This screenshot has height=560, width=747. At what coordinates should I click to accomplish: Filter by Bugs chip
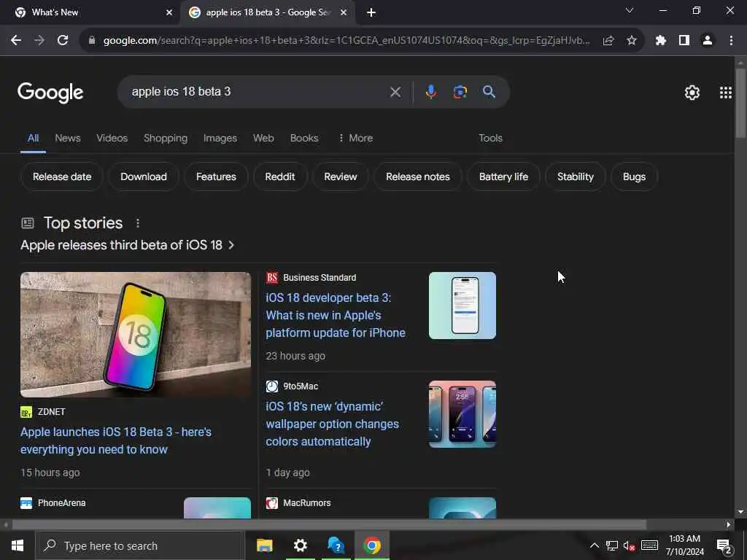634,176
